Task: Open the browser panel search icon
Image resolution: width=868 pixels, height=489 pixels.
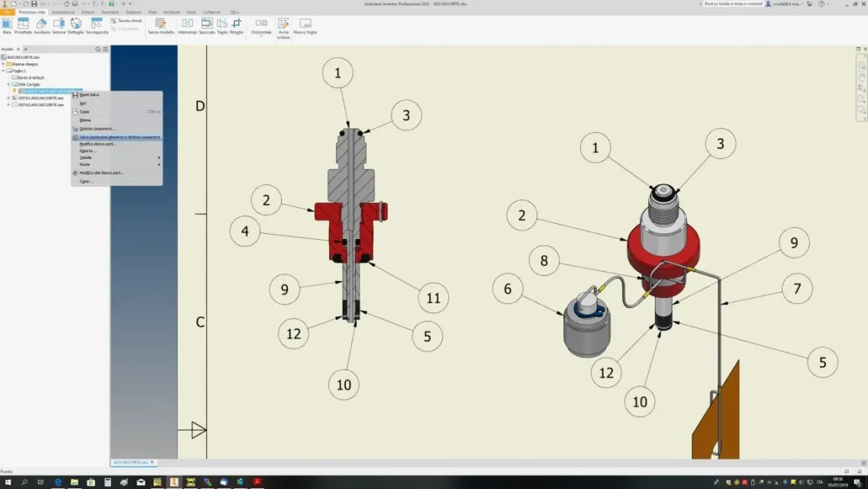Action: click(x=98, y=50)
